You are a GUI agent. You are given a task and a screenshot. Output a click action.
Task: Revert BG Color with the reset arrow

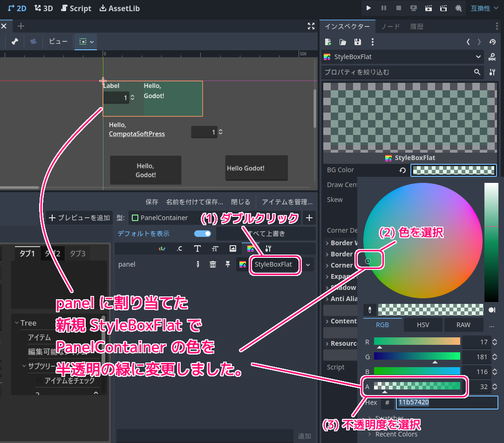[x=402, y=170]
